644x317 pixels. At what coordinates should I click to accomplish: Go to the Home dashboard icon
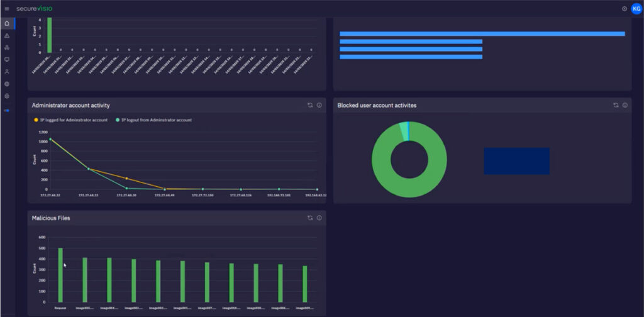(x=6, y=23)
